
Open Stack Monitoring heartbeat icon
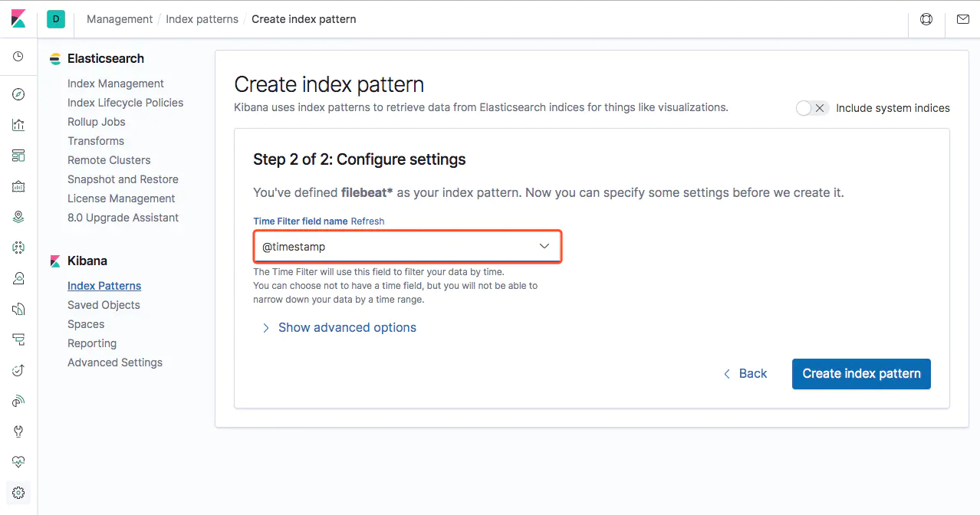(18, 462)
